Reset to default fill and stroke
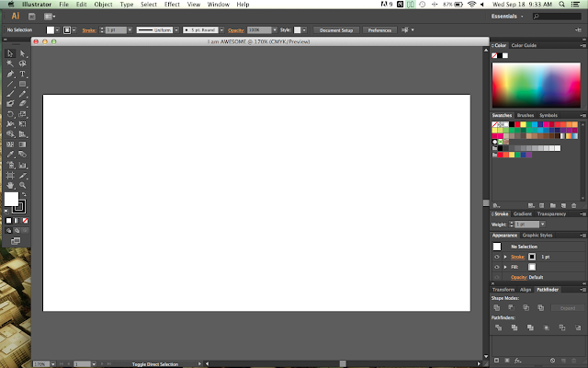 coord(6,212)
